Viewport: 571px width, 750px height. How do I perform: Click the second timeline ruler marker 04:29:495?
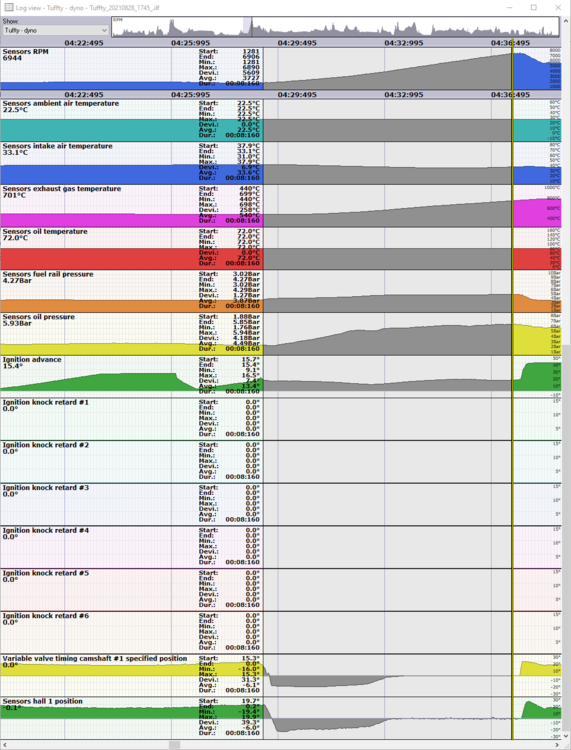pos(297,95)
